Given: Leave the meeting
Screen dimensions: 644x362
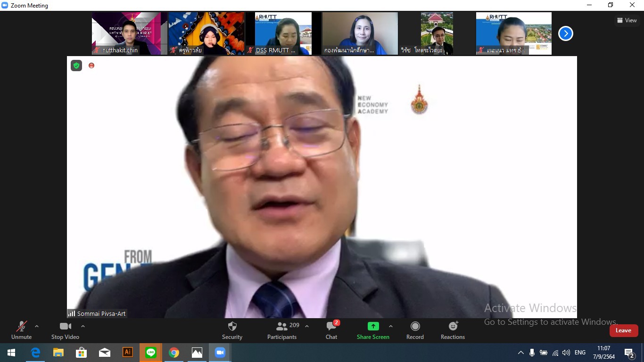Looking at the screenshot, I should [x=623, y=330].
